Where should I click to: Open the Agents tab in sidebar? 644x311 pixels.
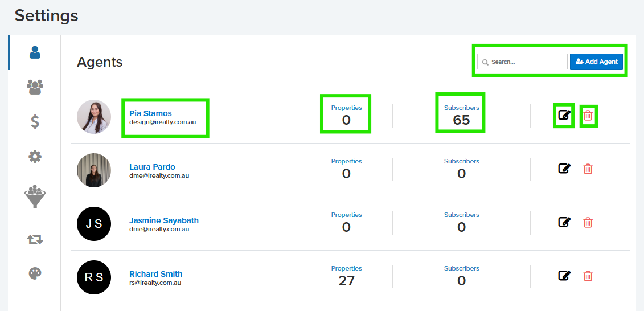coord(35,53)
